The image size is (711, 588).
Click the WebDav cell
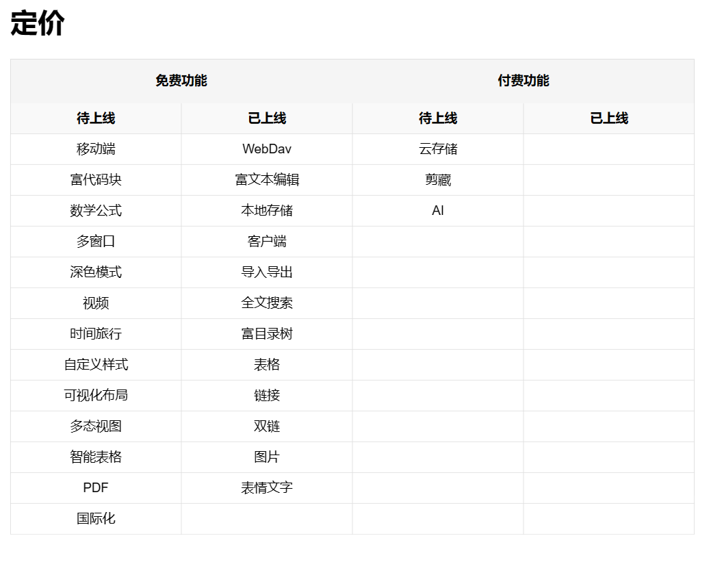(x=267, y=149)
